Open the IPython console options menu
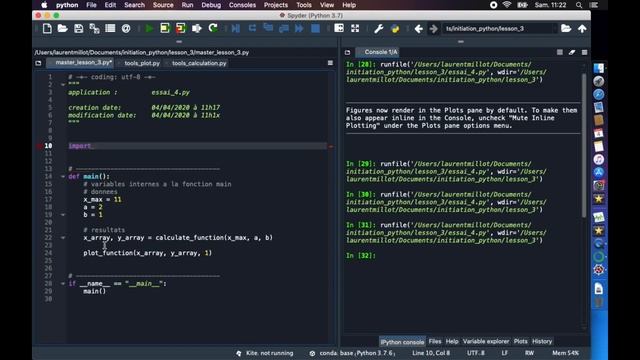Image resolution: width=640 pixels, height=360 pixels. tap(584, 52)
